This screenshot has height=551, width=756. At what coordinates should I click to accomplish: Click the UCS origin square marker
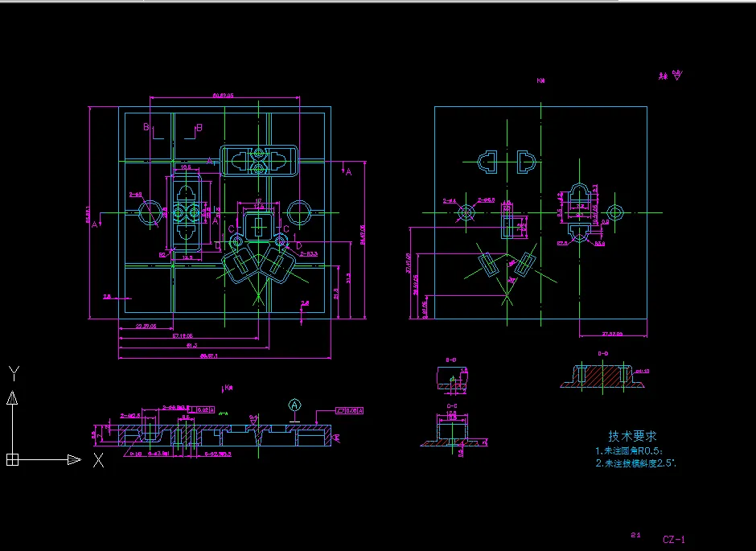pyautogui.click(x=12, y=459)
